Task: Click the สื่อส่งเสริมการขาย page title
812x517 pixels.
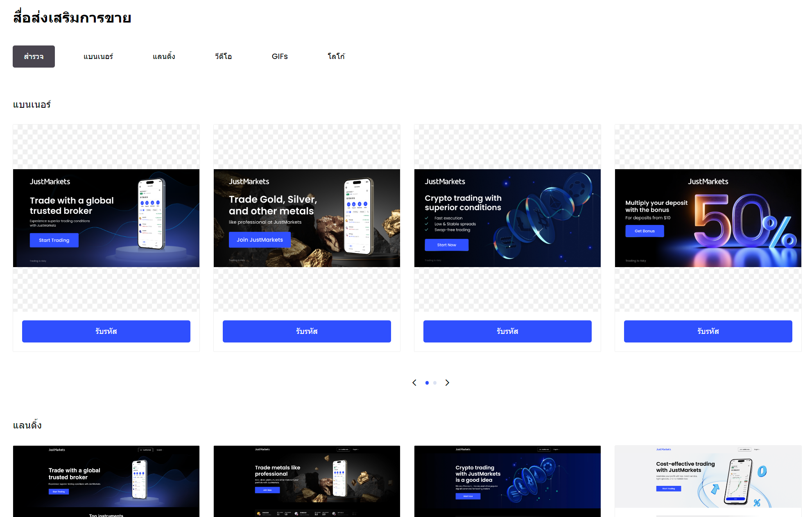Action: pos(72,18)
